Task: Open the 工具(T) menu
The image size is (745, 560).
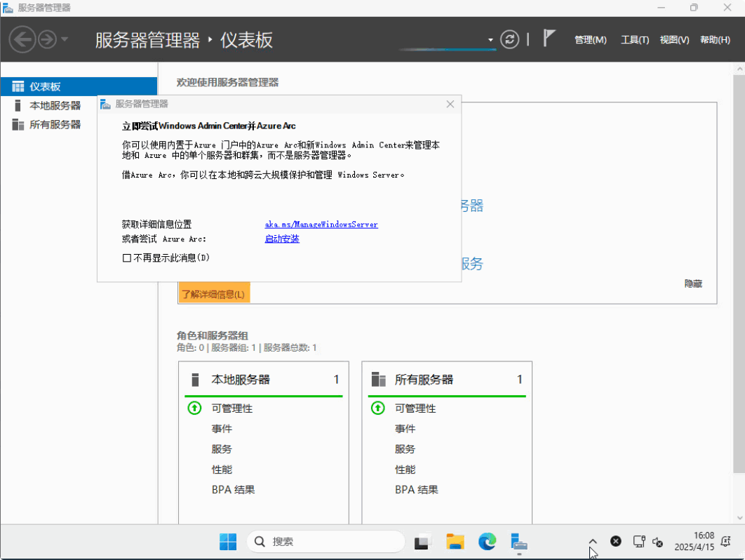Action: [635, 40]
